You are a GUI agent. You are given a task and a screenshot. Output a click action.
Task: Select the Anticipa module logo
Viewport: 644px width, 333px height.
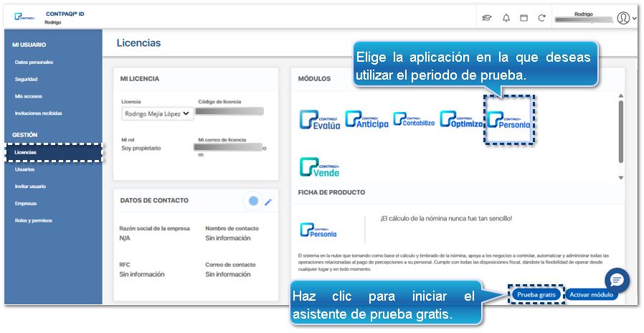point(366,119)
